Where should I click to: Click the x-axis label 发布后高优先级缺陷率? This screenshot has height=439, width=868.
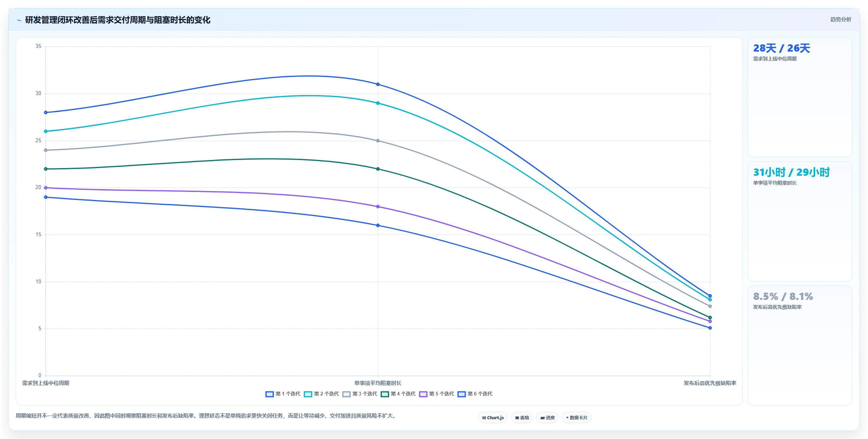pyautogui.click(x=710, y=383)
